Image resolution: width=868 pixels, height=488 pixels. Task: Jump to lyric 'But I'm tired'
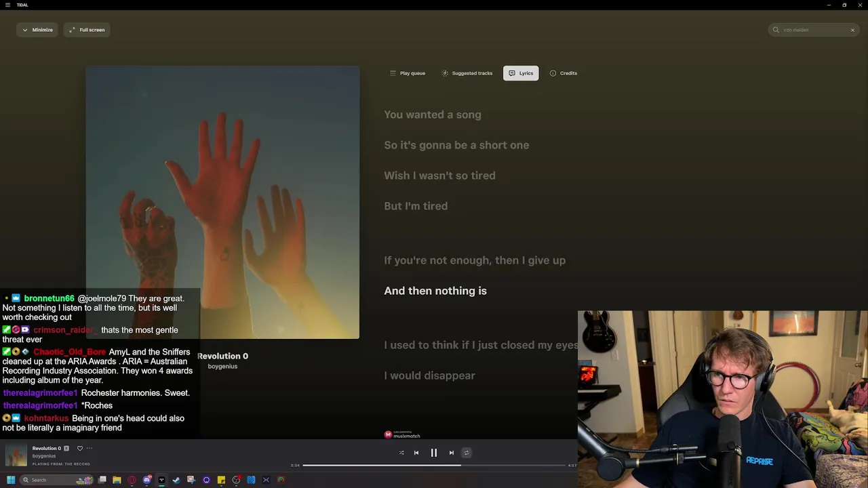point(416,206)
